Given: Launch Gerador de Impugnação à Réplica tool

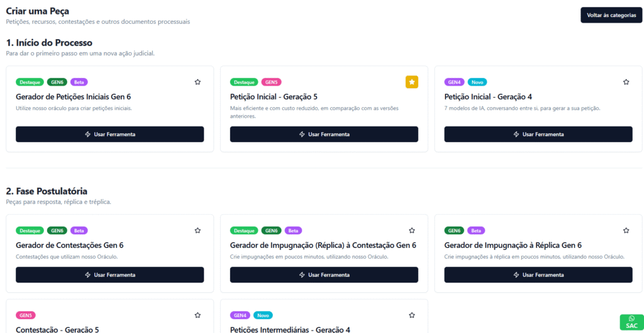Looking at the screenshot, I should [538, 274].
